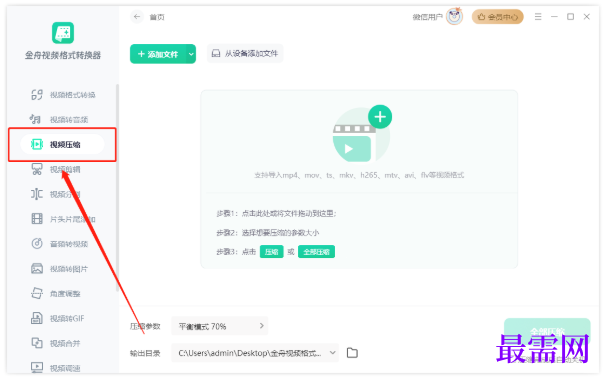Click 从设备添加文件 button

(245, 54)
